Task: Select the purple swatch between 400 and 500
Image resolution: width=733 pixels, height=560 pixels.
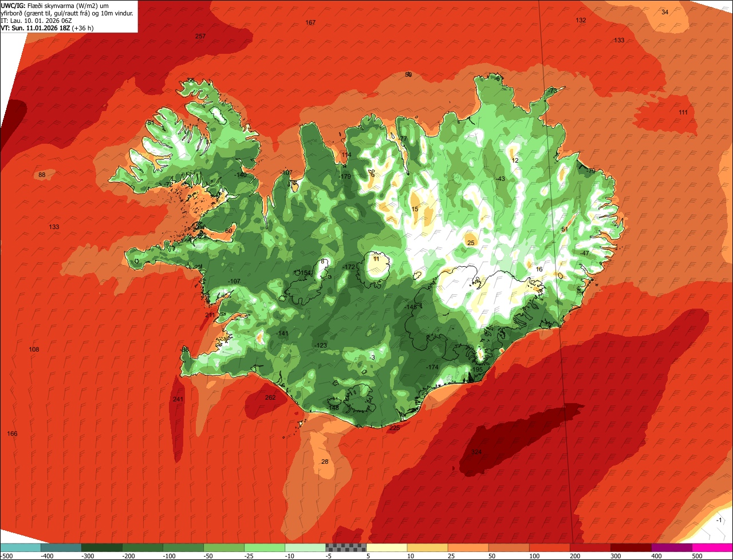Action: (671, 547)
